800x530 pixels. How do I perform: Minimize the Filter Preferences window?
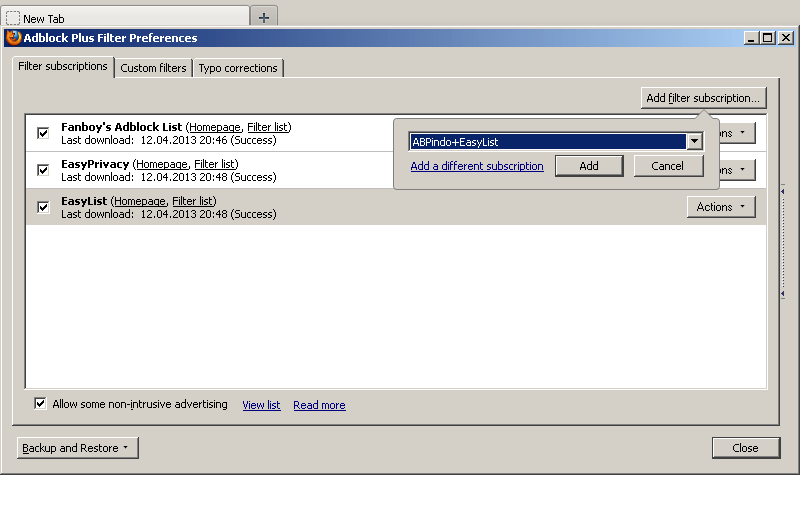pyautogui.click(x=751, y=38)
